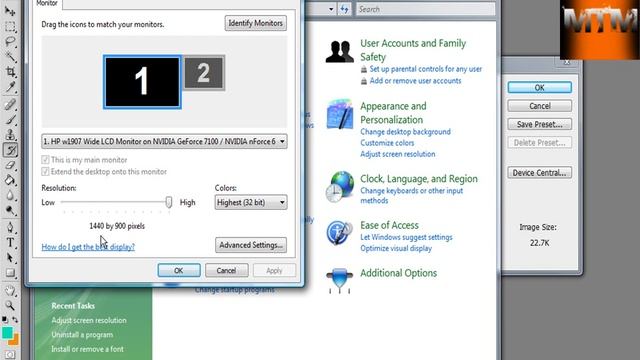The image size is (640, 360).
Task: Open Device Central from Photoshop dialog
Action: (x=540, y=173)
